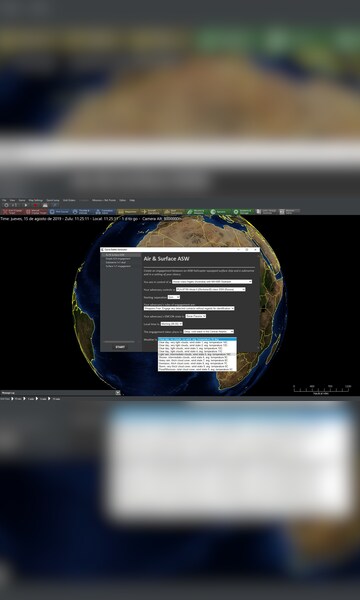This screenshot has width=360, height=600.
Task: Click the third time compression arrow at bottom
Action: 38,399
